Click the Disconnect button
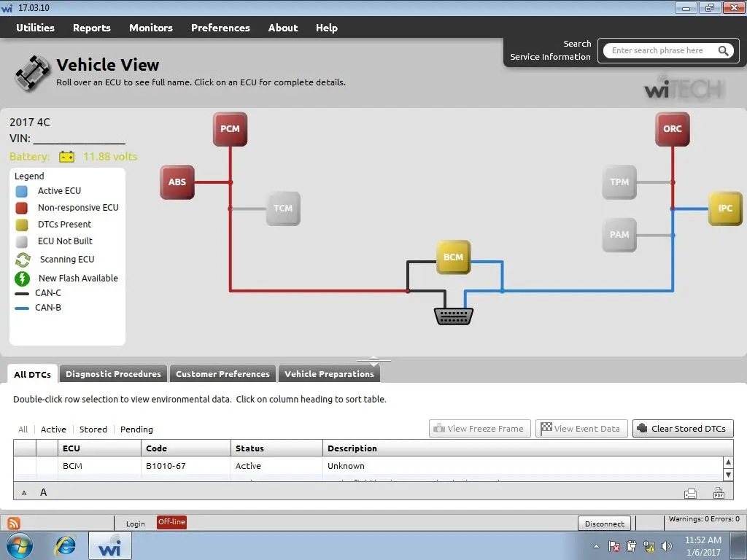Viewport: 747px width, 560px height. pos(605,524)
